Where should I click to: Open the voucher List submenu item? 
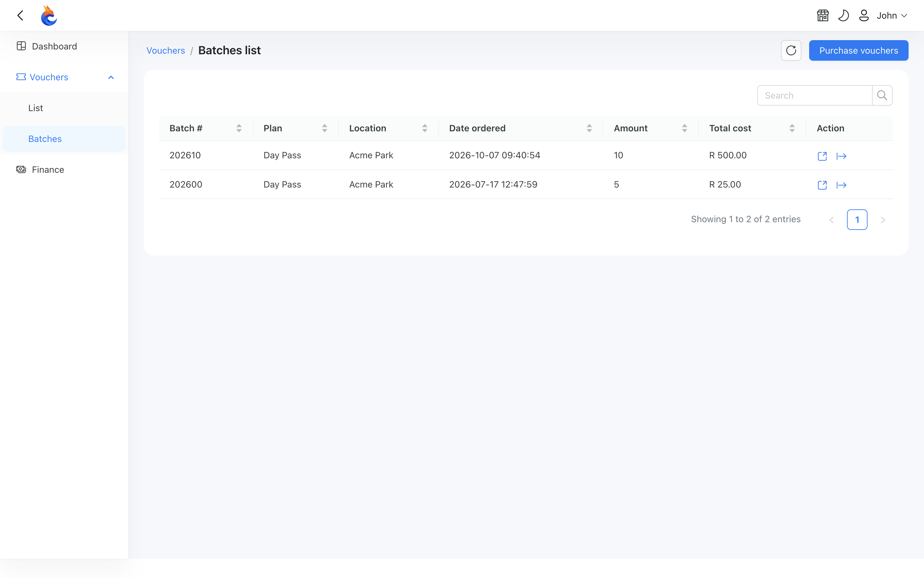(64, 108)
